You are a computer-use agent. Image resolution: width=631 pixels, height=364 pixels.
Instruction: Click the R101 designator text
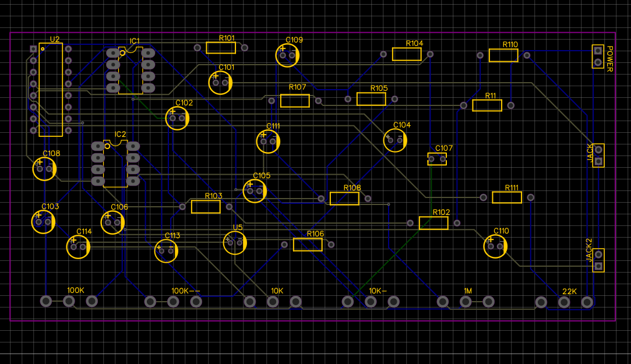[x=227, y=38]
